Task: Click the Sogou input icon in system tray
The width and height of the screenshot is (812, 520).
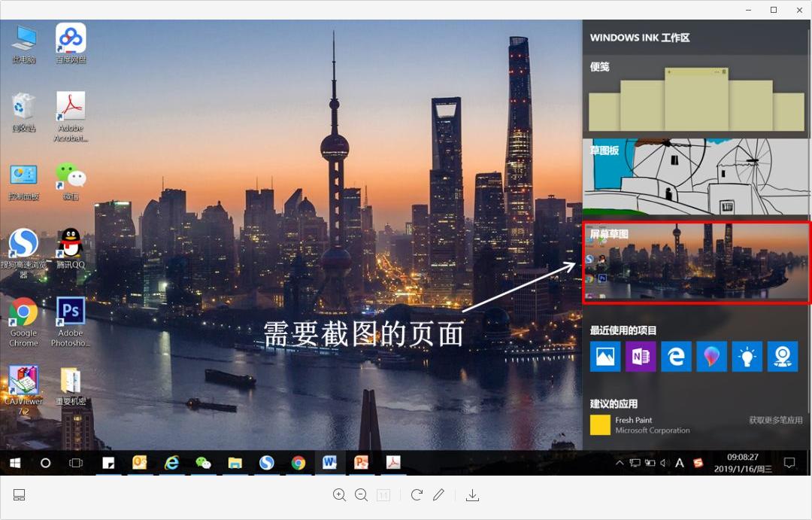Action: pyautogui.click(x=698, y=463)
